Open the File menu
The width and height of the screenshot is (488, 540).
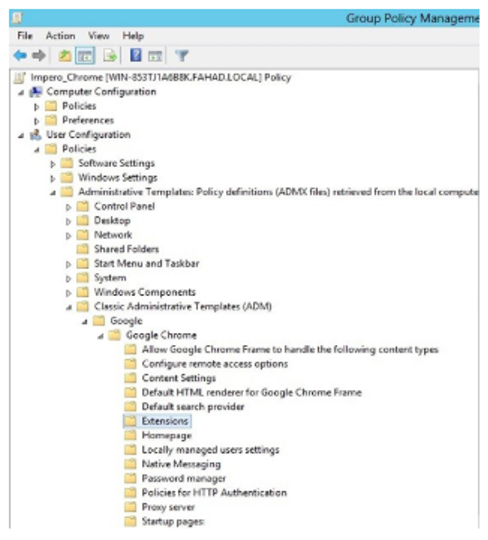point(25,36)
